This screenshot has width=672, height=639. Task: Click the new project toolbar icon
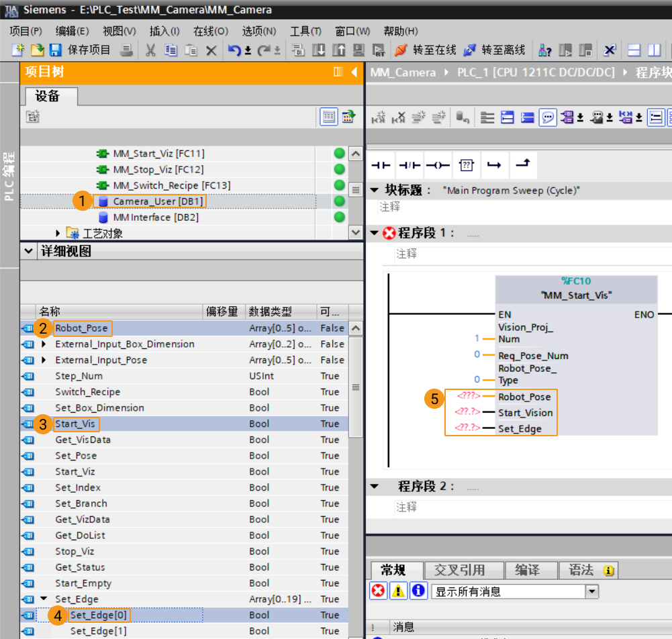[x=17, y=50]
